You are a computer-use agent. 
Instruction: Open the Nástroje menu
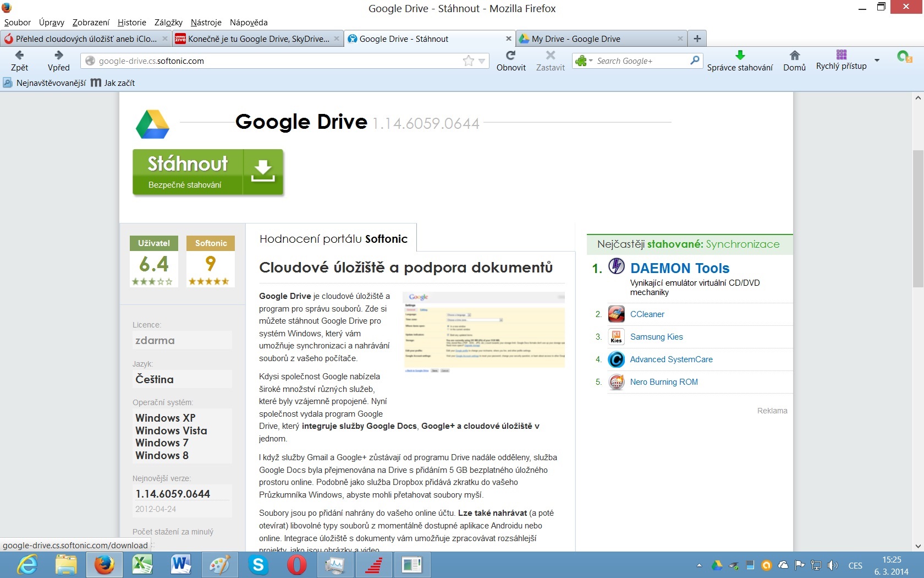(206, 23)
